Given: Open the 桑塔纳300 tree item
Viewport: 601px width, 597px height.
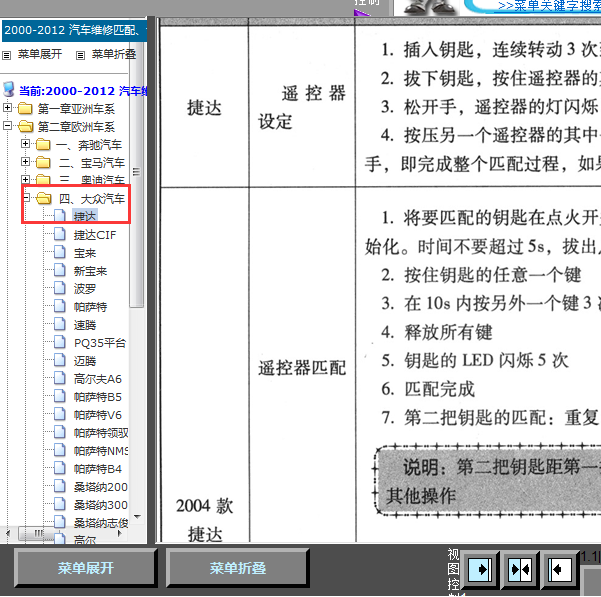Looking at the screenshot, I should click(100, 505).
